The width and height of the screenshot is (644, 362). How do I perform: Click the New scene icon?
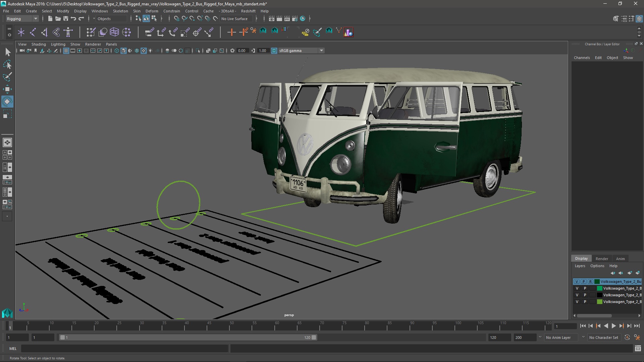50,19
